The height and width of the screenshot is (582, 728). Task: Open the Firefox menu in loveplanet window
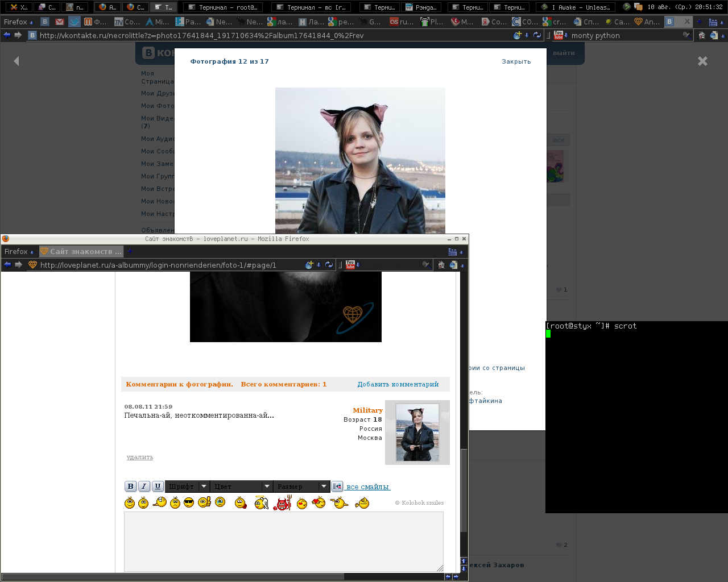click(18, 251)
